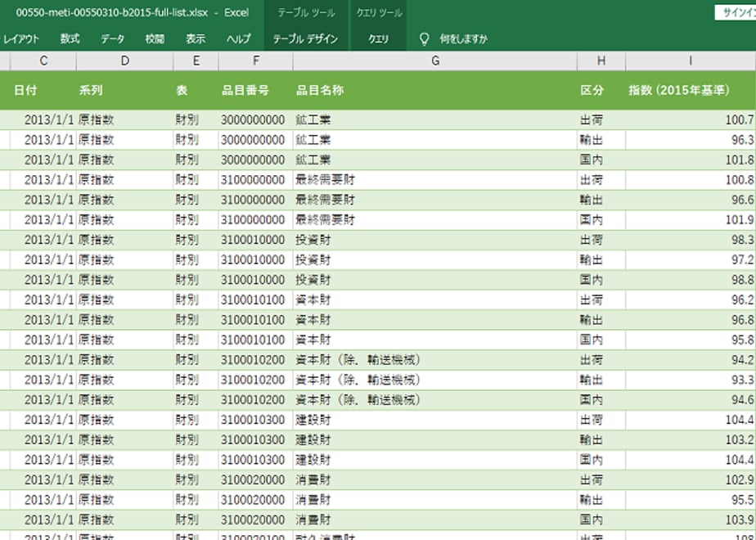Screen dimensions: 756x540
Task: Select column E header
Action: (x=196, y=61)
